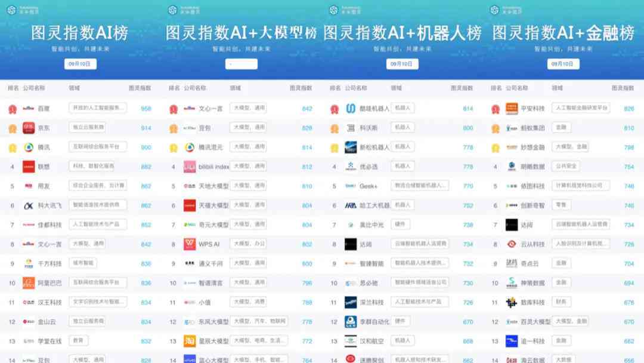Click the first-place medal in AI+金融榜
Viewport: 644px width, 363px height.
click(x=496, y=109)
